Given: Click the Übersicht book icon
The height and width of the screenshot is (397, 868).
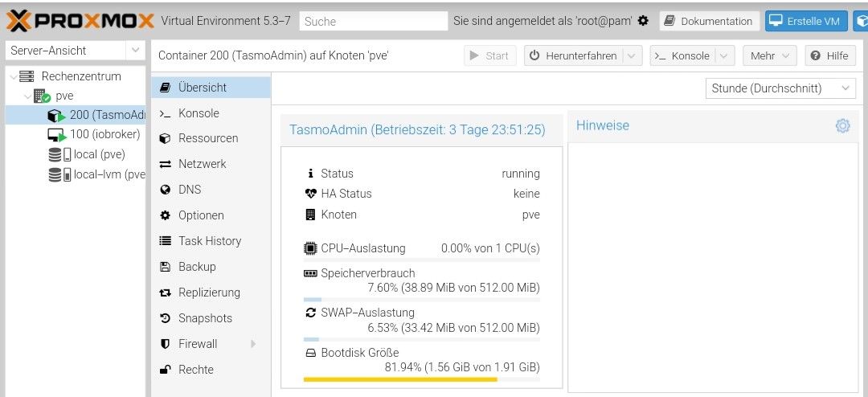Looking at the screenshot, I should point(165,88).
